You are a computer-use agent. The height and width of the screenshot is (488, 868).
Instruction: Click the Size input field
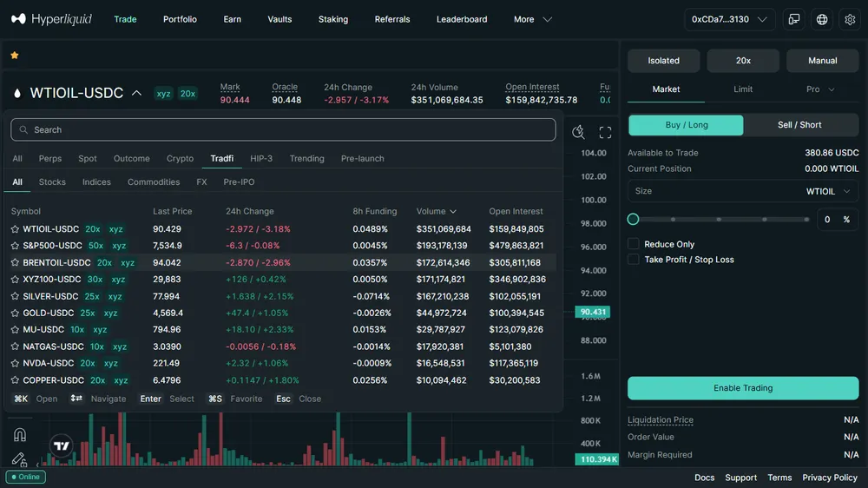tap(743, 191)
